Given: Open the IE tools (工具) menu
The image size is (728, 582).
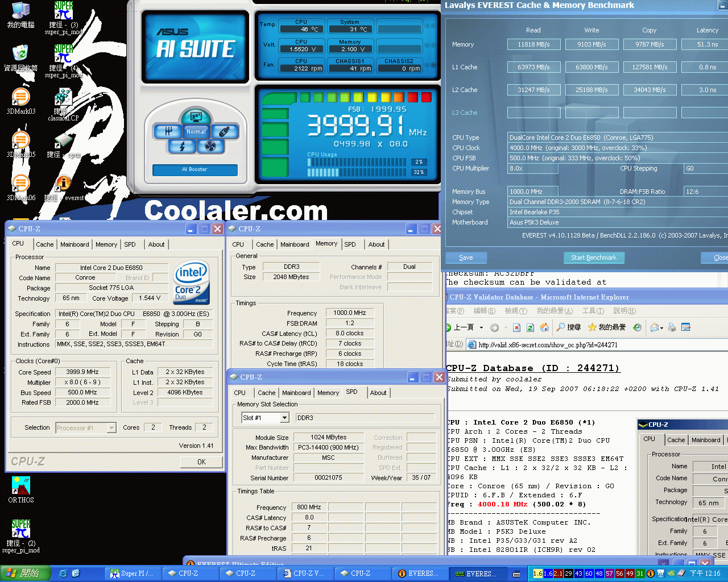Looking at the screenshot, I should (593, 311).
